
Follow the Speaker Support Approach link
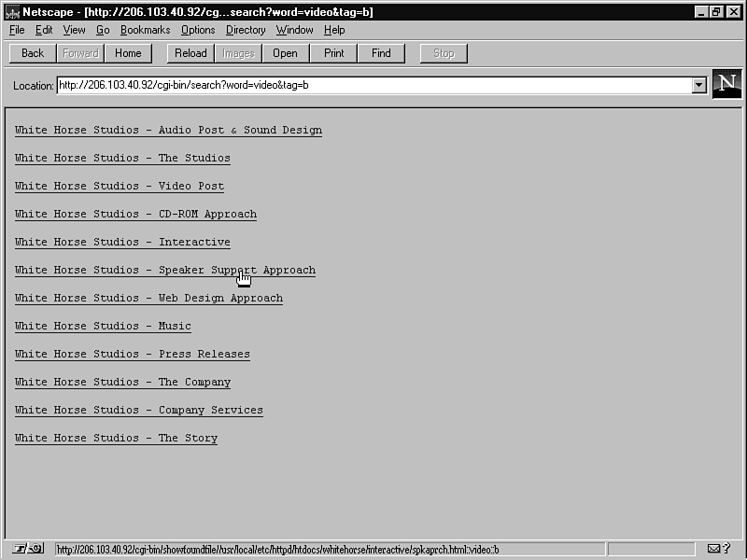(x=165, y=271)
